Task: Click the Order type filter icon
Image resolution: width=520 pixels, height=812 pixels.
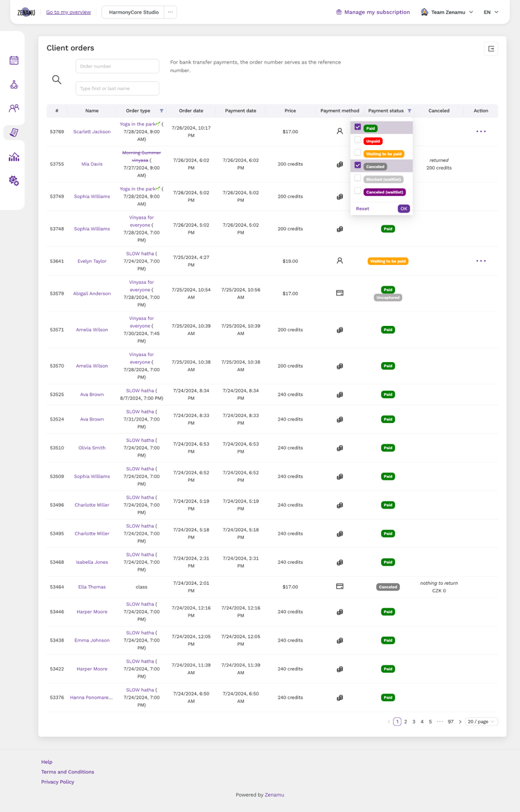Action: pos(162,111)
